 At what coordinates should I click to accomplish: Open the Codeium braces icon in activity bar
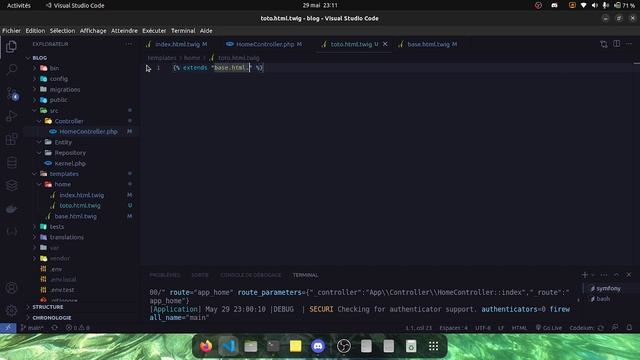tap(11, 231)
